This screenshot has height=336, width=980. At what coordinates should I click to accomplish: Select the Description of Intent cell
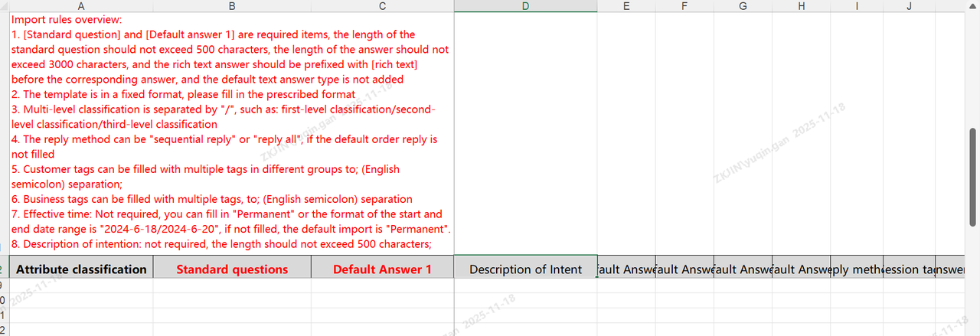(x=525, y=269)
